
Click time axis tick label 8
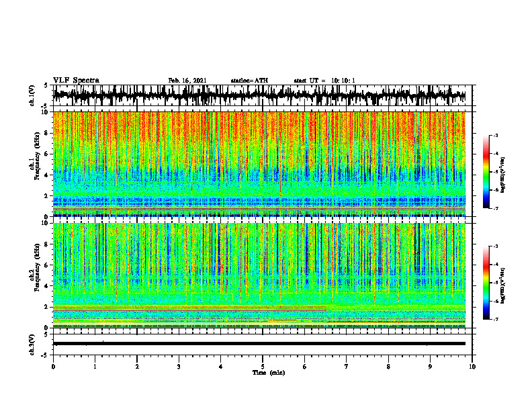click(x=388, y=367)
